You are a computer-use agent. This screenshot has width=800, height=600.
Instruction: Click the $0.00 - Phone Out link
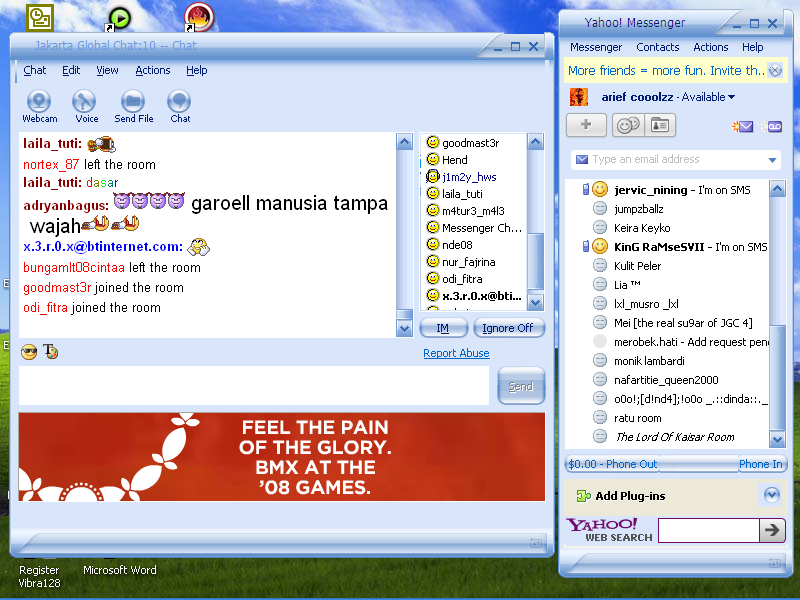613,464
